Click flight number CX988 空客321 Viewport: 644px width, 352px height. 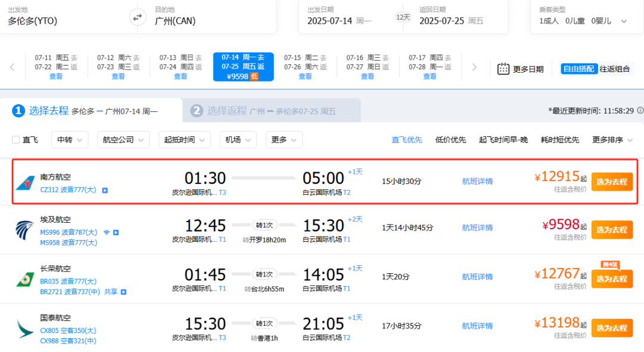[68, 341]
